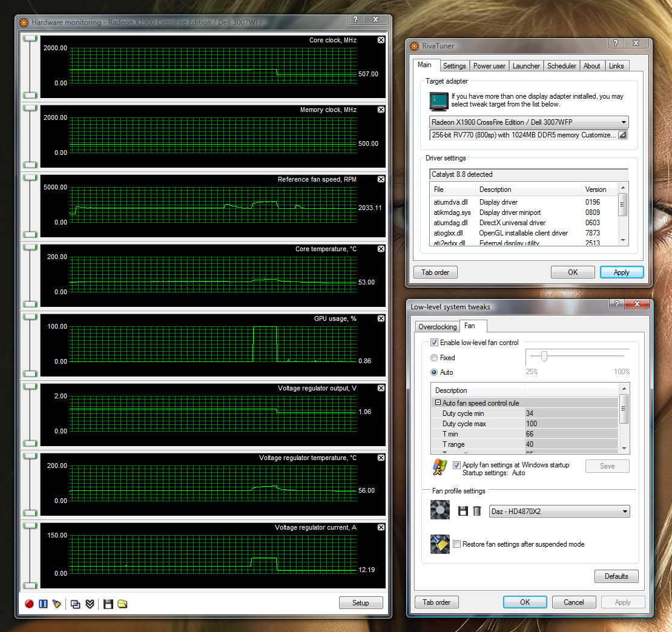Toggle Enable low-level fan control checkbox
This screenshot has height=632, width=672.
434,343
